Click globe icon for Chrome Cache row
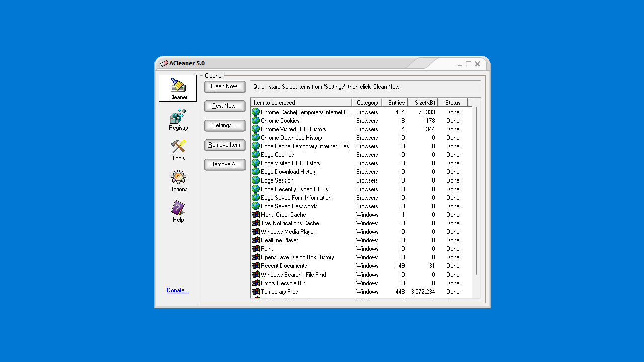Screen dimensions: 644x362 pos(256,112)
